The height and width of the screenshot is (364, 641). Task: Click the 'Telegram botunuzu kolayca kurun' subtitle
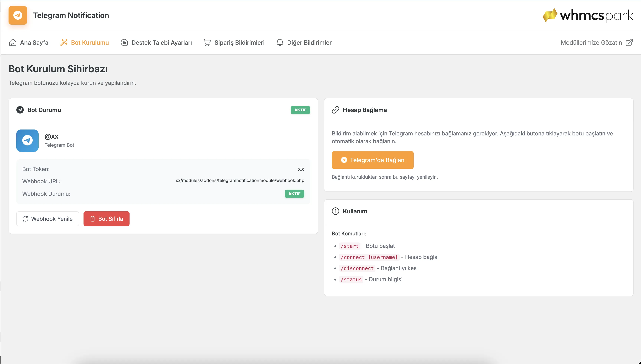click(x=72, y=83)
